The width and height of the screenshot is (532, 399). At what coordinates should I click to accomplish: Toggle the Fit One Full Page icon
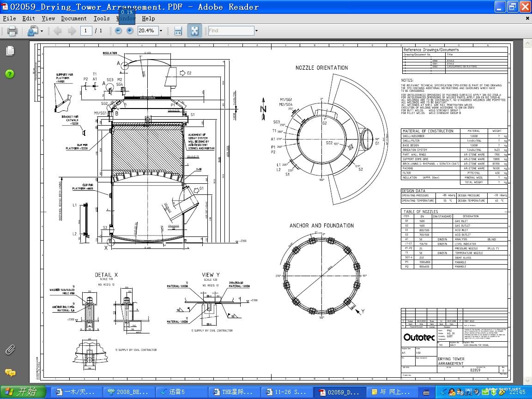click(x=194, y=31)
